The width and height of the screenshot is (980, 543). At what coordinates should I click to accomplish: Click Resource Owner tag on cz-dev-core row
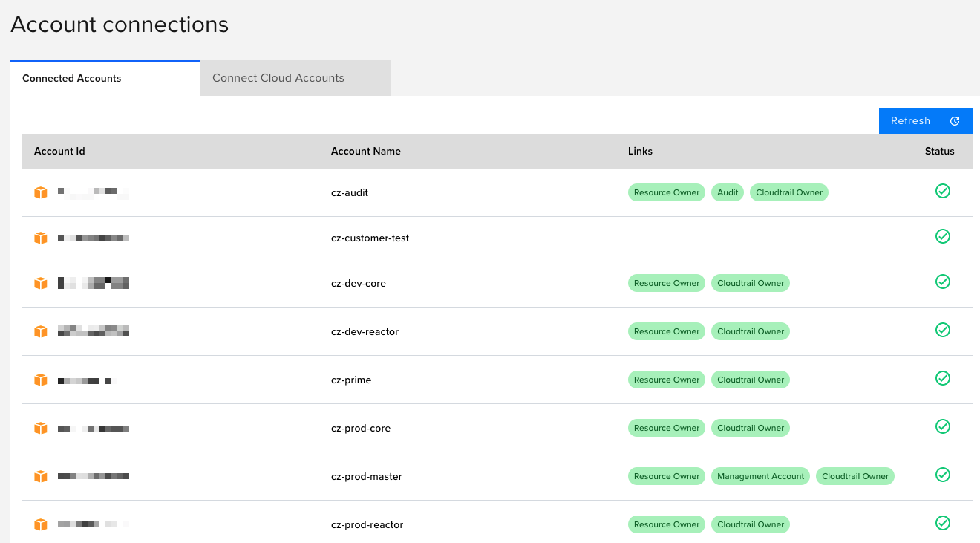(x=667, y=283)
